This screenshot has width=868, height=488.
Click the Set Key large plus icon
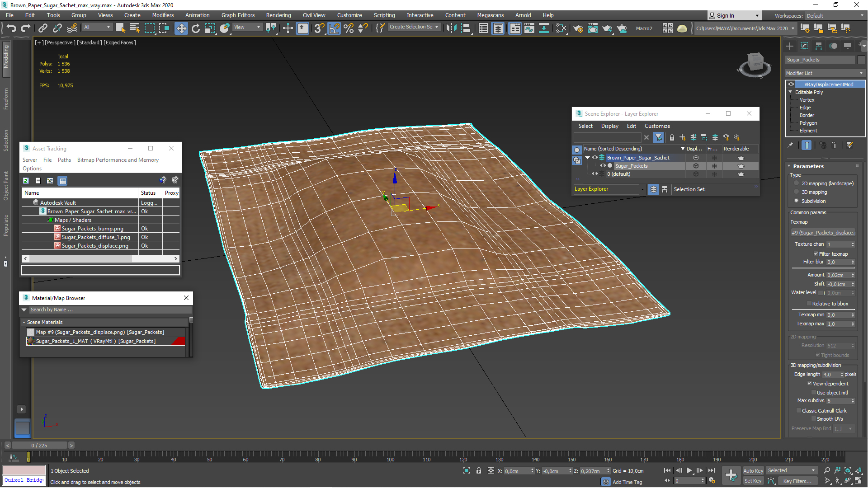click(731, 475)
